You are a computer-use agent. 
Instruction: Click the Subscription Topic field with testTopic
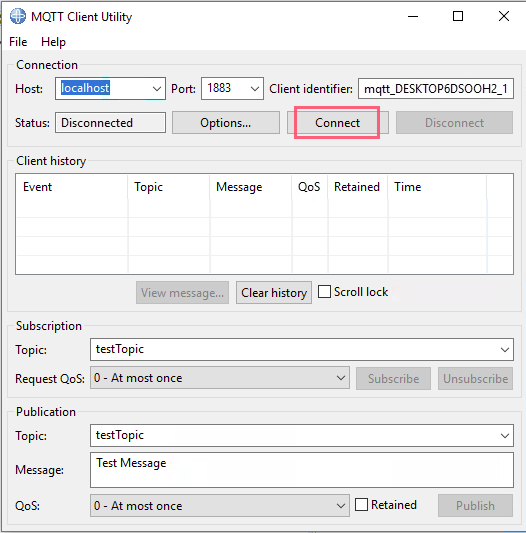(302, 349)
